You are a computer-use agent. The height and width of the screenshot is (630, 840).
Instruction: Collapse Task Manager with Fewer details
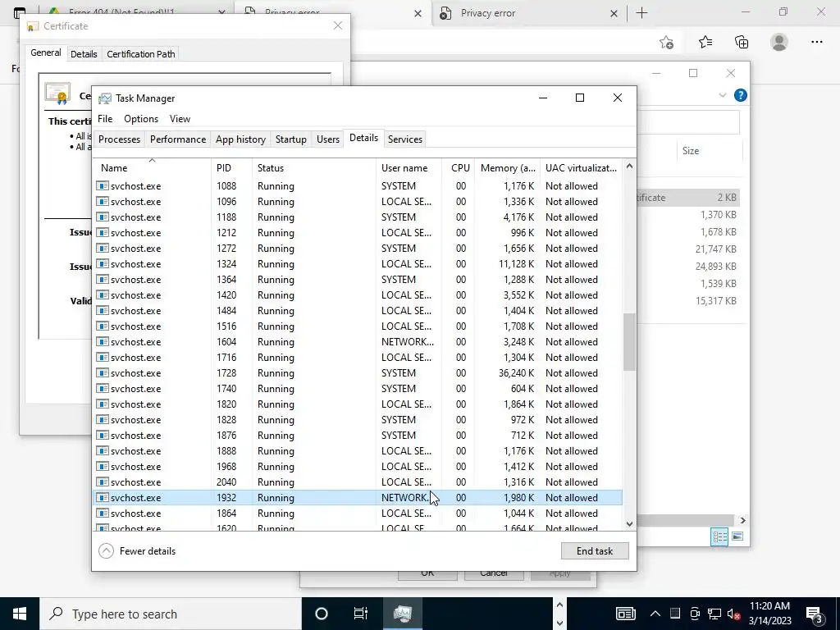coord(138,550)
